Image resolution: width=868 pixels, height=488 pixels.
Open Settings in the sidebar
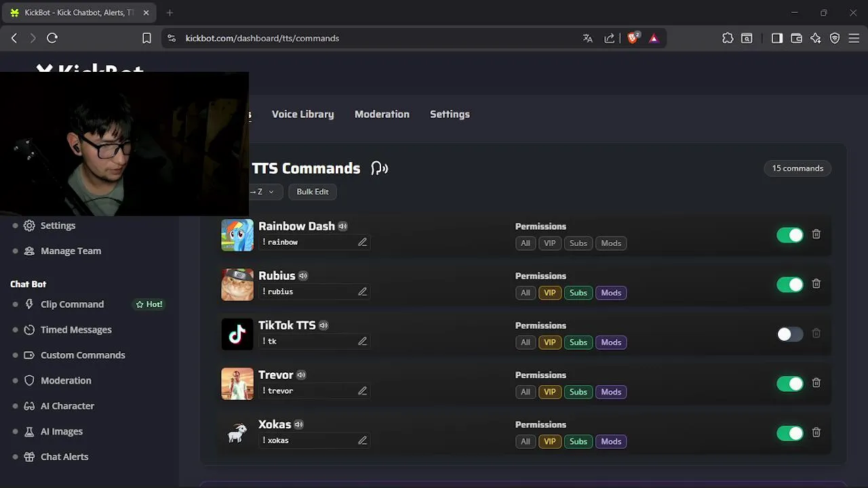point(58,225)
